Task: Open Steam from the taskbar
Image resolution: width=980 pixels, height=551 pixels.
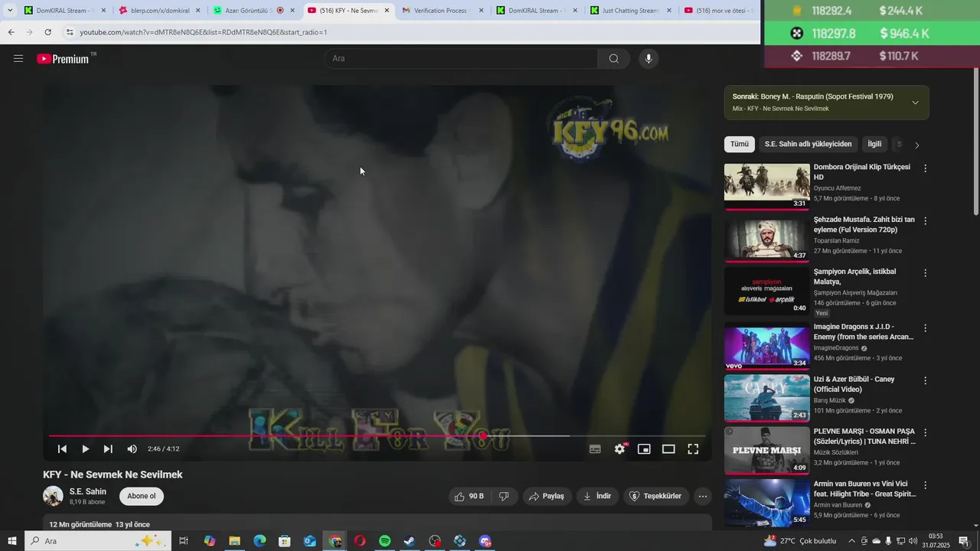Action: click(410, 541)
